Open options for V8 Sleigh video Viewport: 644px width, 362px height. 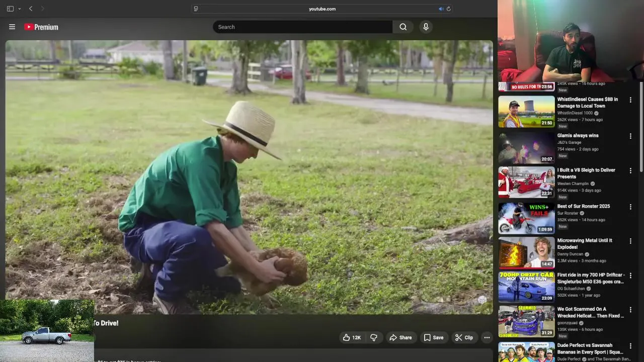(x=630, y=170)
